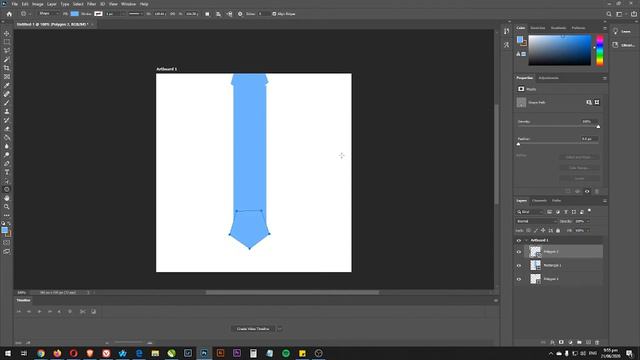Open the search magnifier at top right
640x360 pixels.
pos(609,14)
